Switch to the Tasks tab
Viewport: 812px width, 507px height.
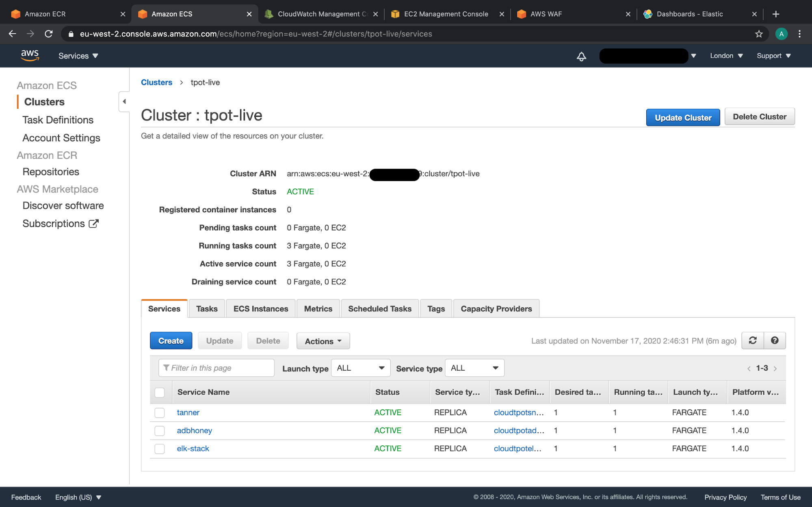(207, 309)
